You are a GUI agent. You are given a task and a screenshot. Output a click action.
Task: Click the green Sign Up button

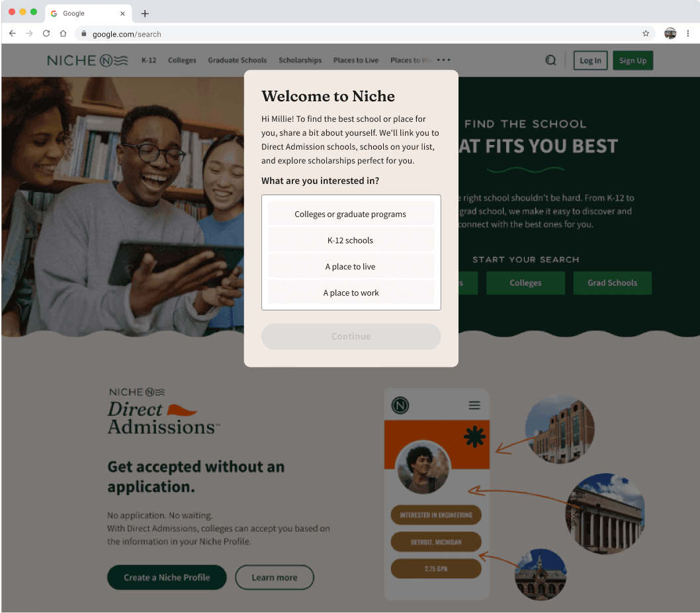tap(633, 60)
